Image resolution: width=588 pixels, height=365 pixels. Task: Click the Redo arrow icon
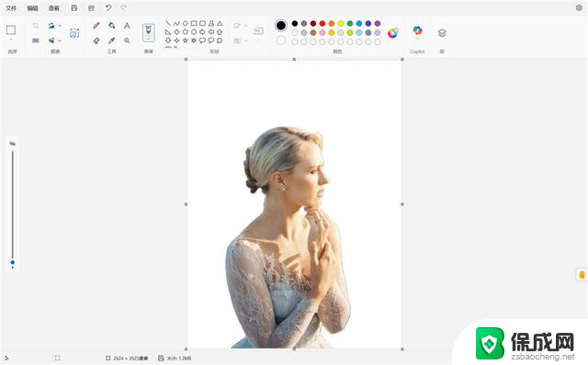pyautogui.click(x=123, y=8)
